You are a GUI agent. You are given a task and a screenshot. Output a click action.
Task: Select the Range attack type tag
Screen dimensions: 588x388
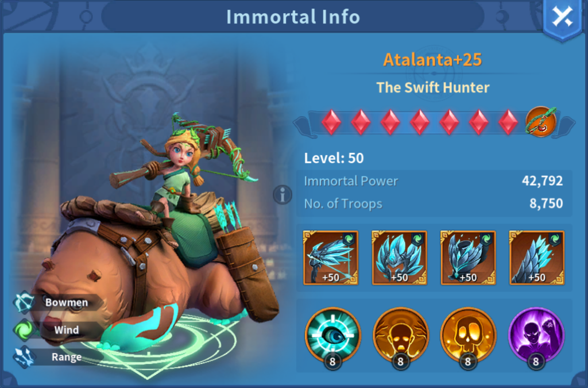56,357
